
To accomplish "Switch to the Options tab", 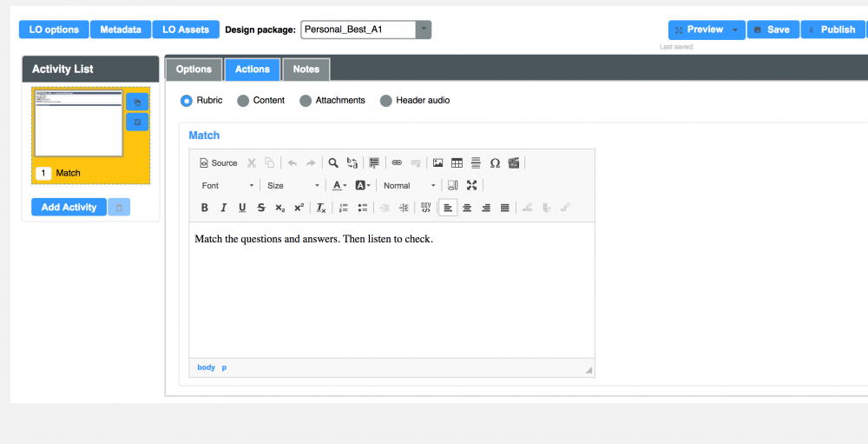I will 194,70.
